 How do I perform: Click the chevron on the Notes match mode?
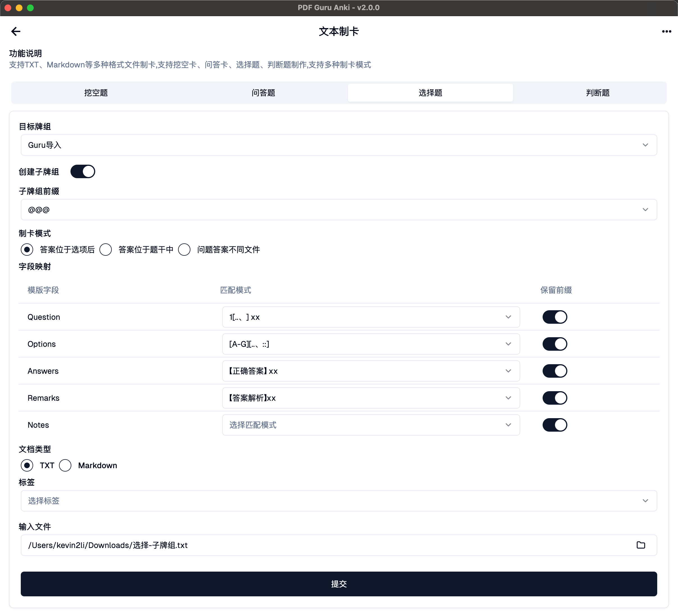click(x=508, y=425)
